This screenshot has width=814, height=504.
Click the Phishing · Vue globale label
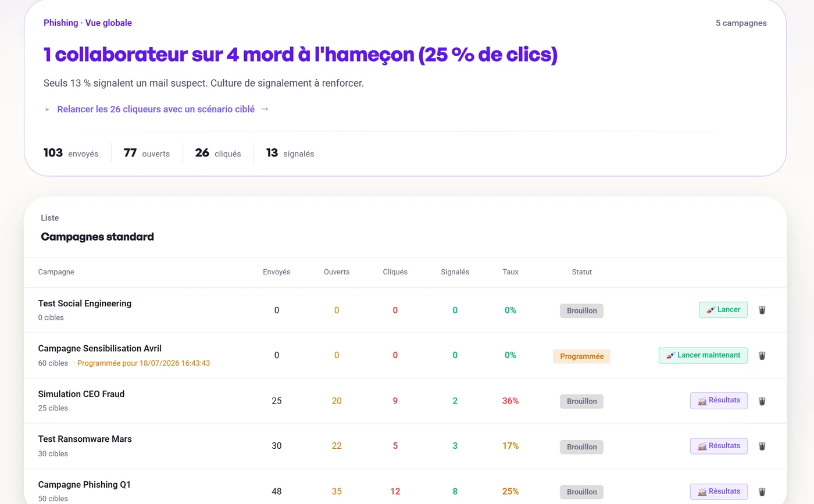88,23
